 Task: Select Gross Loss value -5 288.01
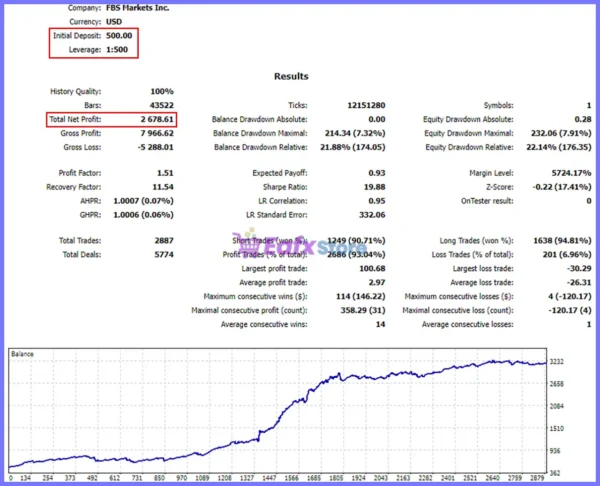(155, 147)
